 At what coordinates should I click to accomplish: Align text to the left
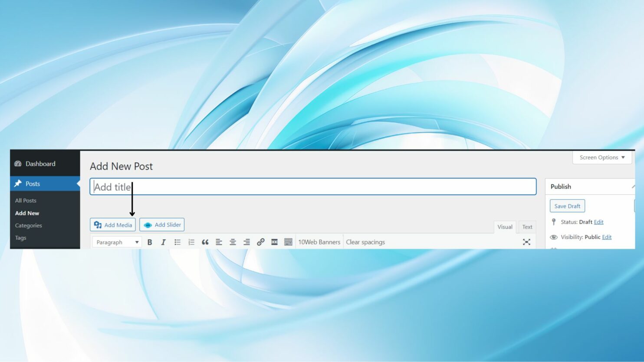(219, 242)
